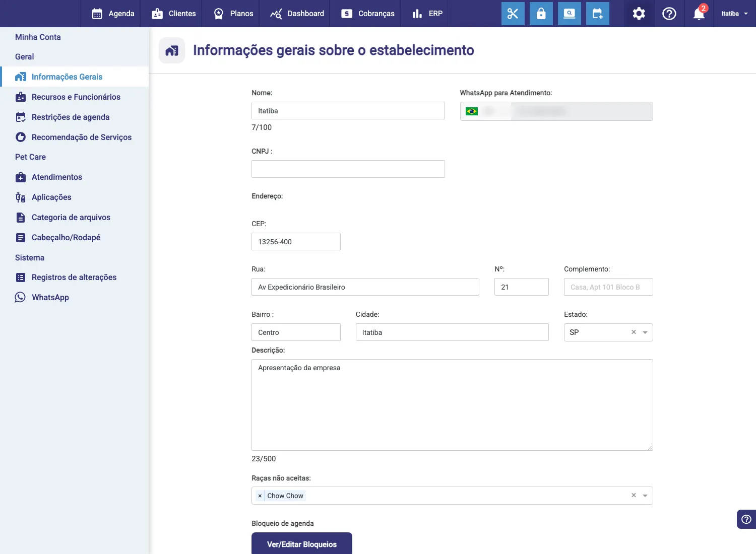This screenshot has width=756, height=554.
Task: Open the Brazil flag country selector
Action: (x=472, y=111)
